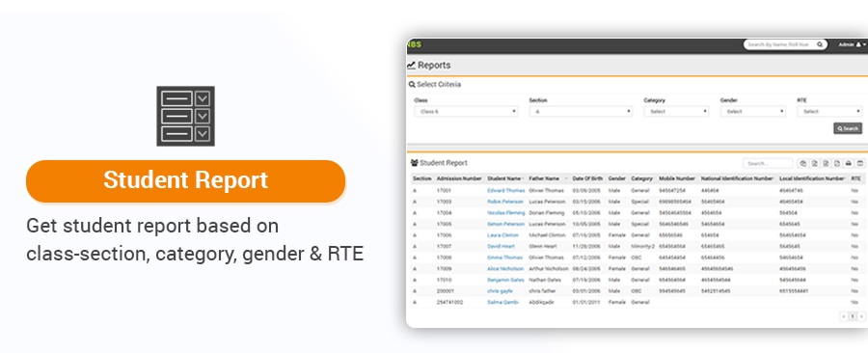Image resolution: width=868 pixels, height=353 pixels.
Task: Click the student report form icon
Action: (185, 116)
